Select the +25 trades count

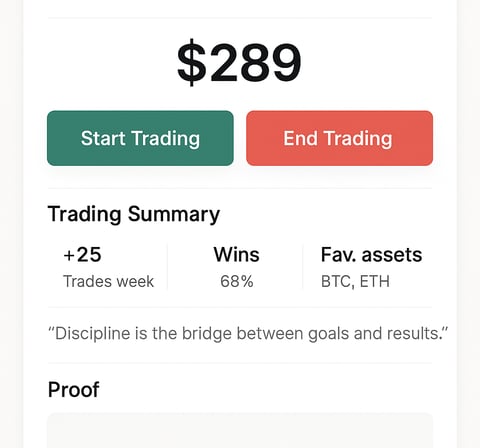[x=82, y=255]
